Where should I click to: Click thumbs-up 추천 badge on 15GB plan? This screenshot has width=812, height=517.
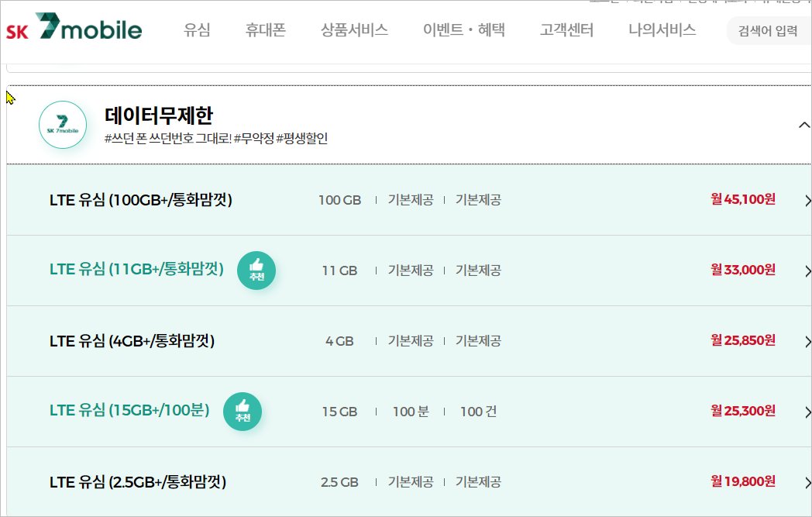point(243,412)
